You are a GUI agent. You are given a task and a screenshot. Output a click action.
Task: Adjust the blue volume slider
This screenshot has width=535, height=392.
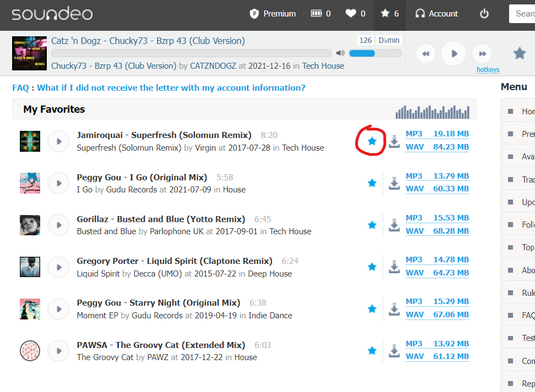click(374, 53)
